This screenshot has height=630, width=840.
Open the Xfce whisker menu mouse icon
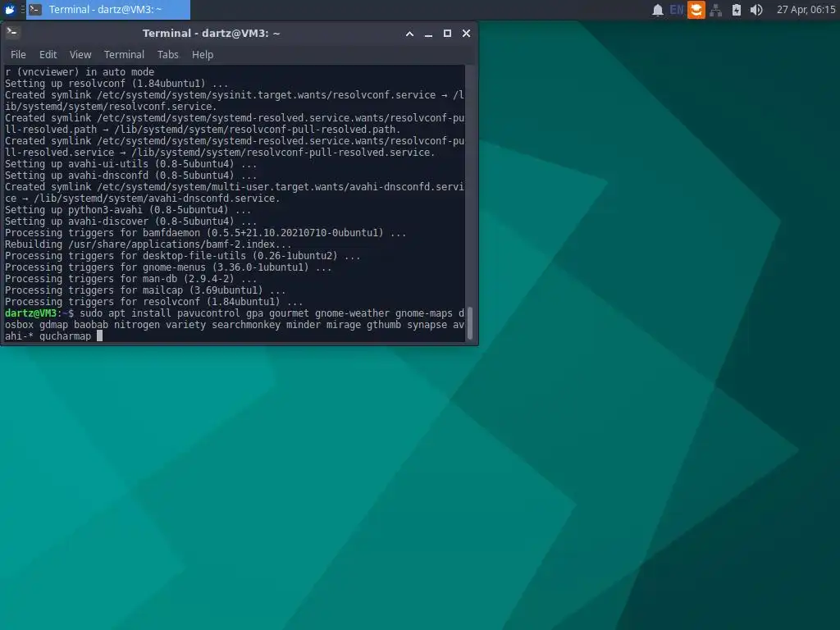pyautogui.click(x=10, y=9)
